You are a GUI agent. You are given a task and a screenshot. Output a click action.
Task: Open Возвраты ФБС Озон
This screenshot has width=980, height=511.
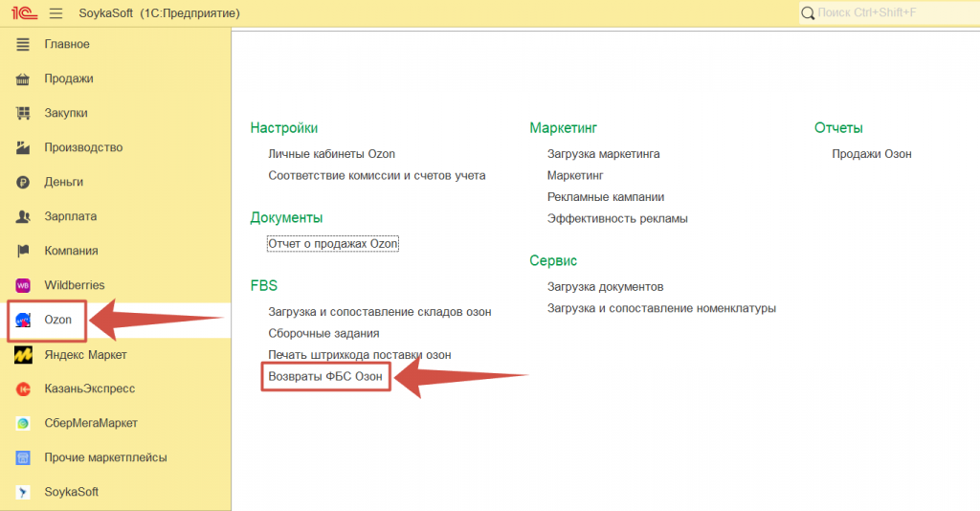pyautogui.click(x=325, y=377)
